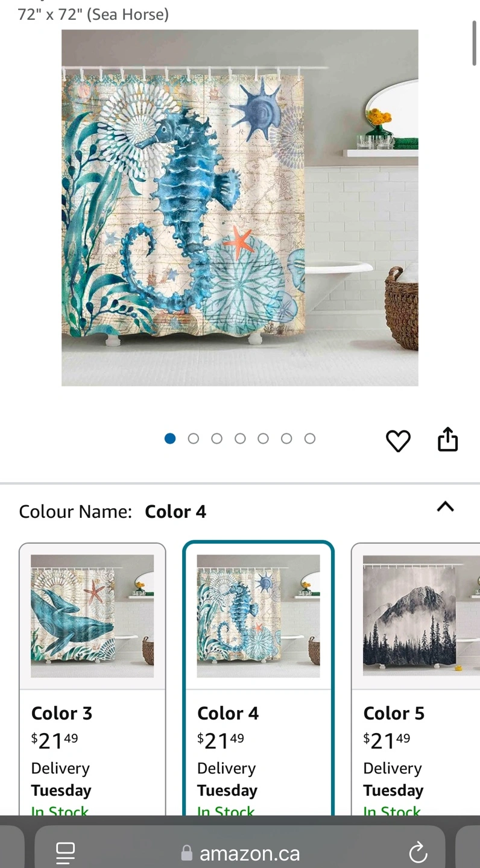The height and width of the screenshot is (868, 480).
Task: Choose the Color 3 whale swatch
Action: click(92, 616)
